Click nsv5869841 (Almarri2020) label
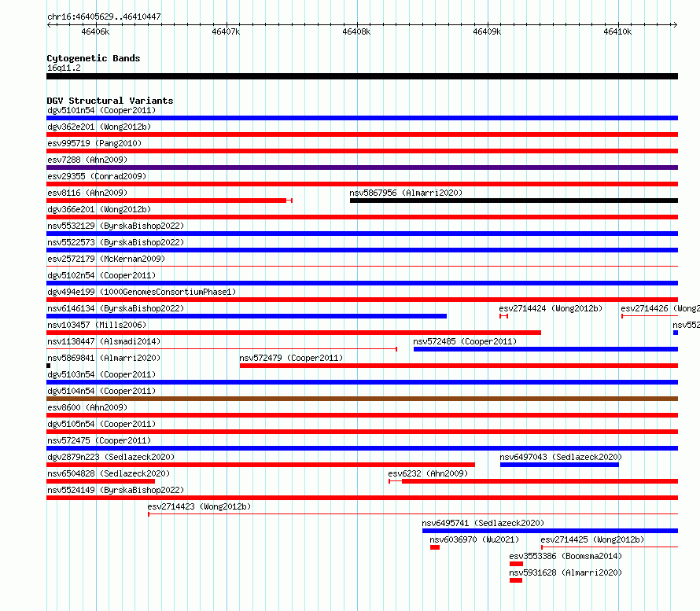 tap(104, 358)
